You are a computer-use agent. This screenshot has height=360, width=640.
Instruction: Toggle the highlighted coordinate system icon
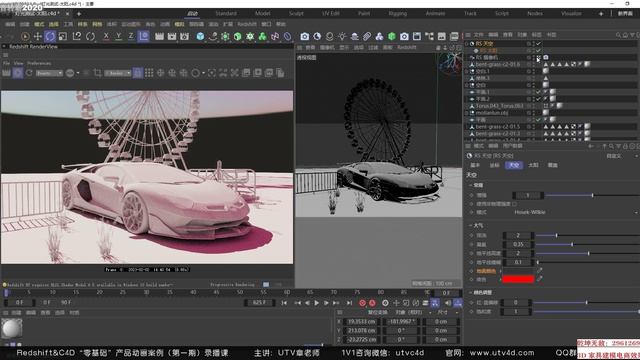(x=144, y=36)
